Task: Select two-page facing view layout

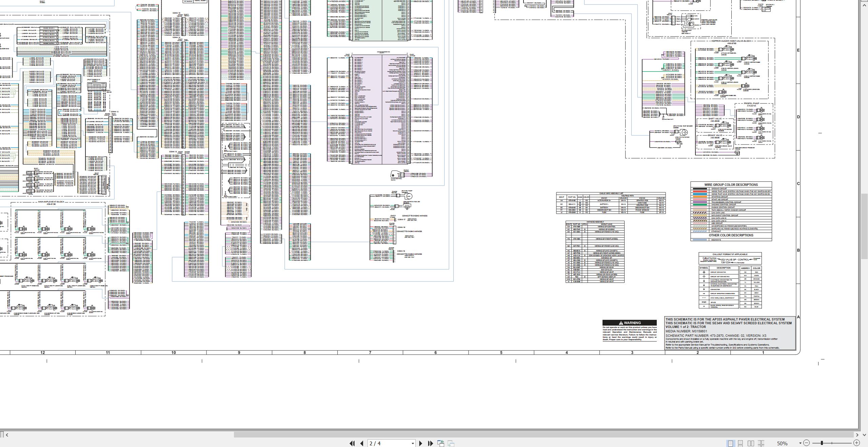Action: tap(751, 443)
